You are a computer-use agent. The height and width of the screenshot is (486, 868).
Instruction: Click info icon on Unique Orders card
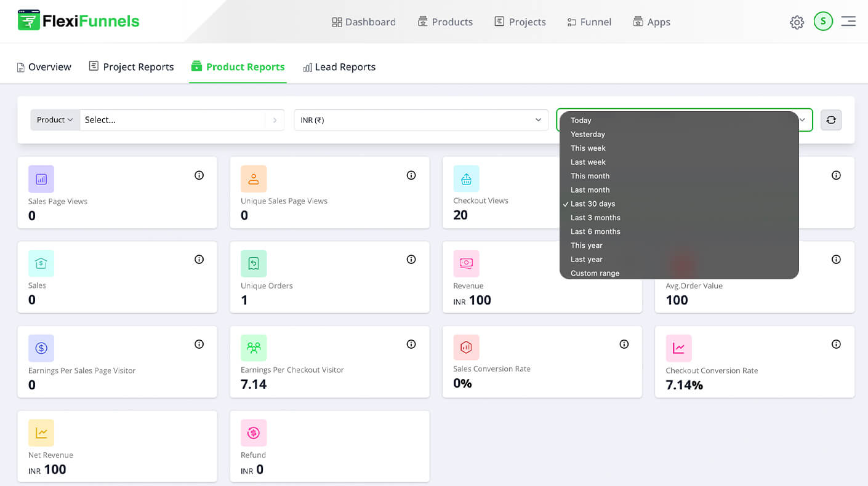411,260
